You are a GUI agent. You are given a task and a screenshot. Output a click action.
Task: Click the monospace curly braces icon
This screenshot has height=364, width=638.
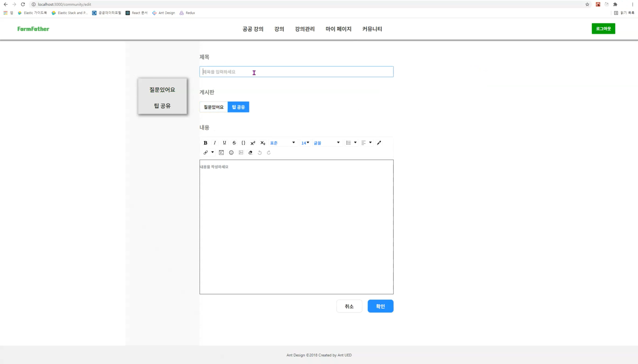pos(243,143)
